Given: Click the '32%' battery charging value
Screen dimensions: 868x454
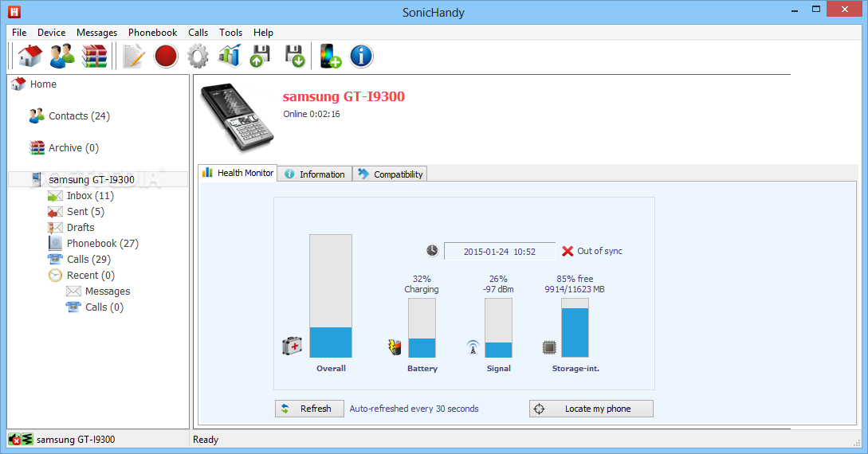Looking at the screenshot, I should pyautogui.click(x=422, y=279).
